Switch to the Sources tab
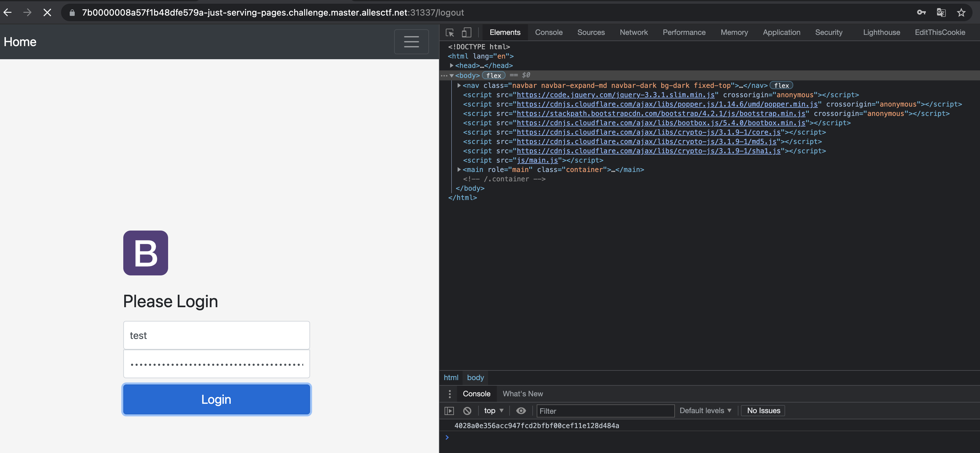 point(591,33)
